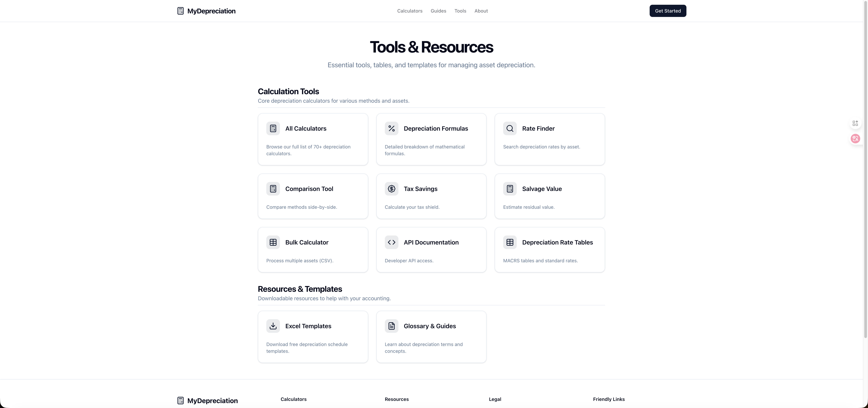Viewport: 868px width, 408px height.
Task: Click the Tools link in top navigation
Action: [x=460, y=11]
